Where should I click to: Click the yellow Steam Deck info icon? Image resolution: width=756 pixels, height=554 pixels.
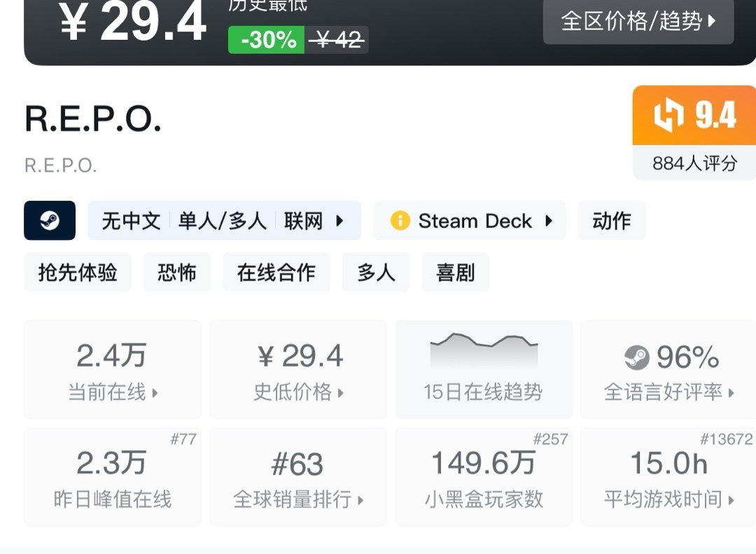click(400, 221)
